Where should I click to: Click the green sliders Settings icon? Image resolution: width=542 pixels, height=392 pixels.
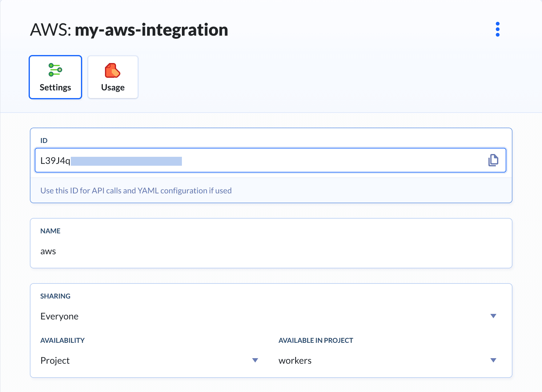(55, 70)
